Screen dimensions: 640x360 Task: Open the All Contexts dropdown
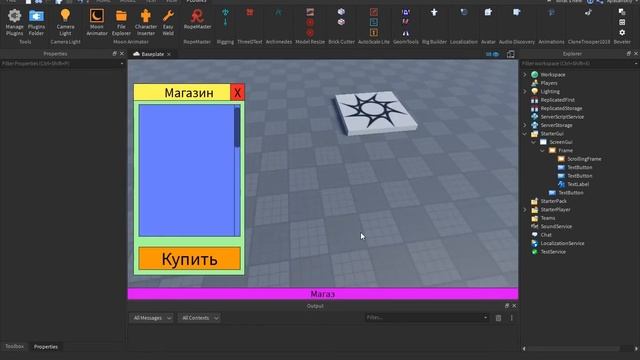200,318
